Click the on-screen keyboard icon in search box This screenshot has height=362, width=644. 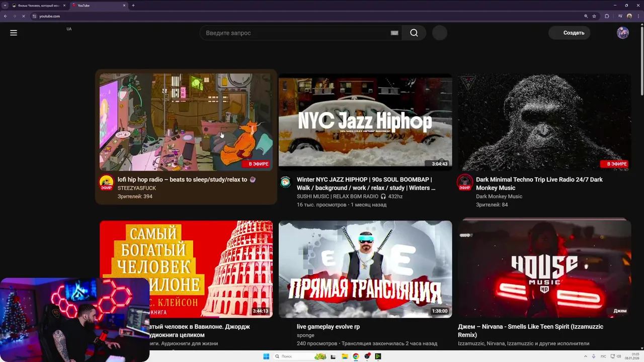pos(394,33)
